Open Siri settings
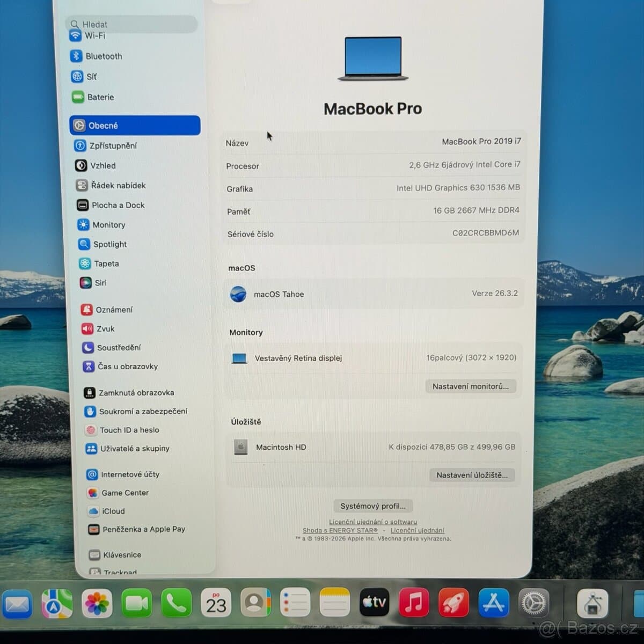 (x=93, y=283)
